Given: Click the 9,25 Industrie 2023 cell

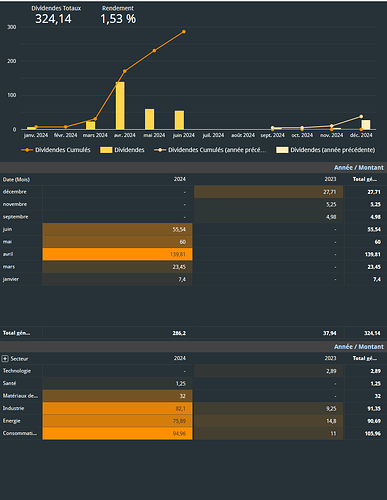Looking at the screenshot, I should (268, 409).
